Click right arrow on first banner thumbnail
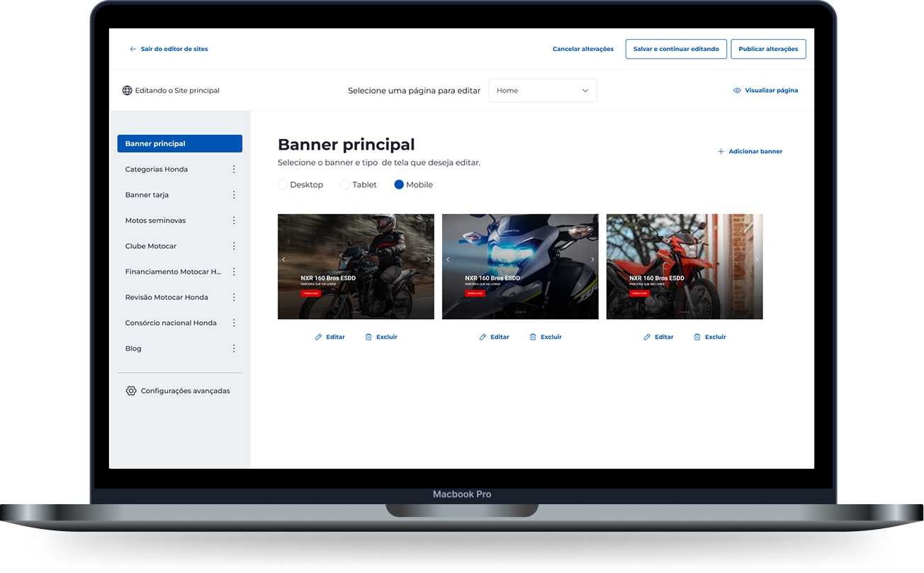Image resolution: width=924 pixels, height=573 pixels. [428, 260]
